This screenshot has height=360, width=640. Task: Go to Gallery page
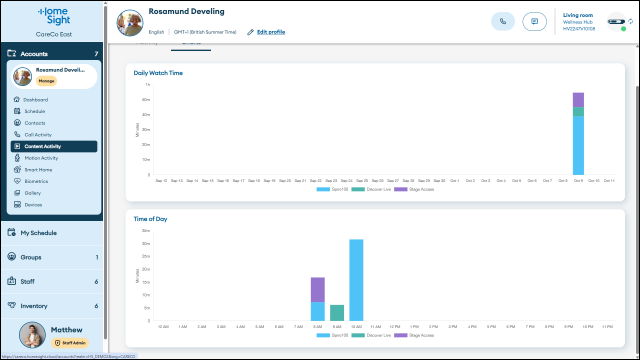click(x=54, y=193)
